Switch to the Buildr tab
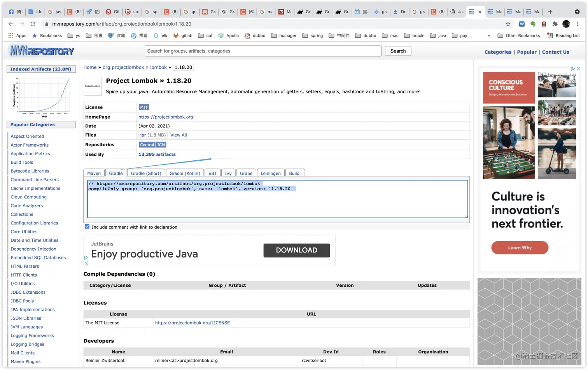 (295, 173)
